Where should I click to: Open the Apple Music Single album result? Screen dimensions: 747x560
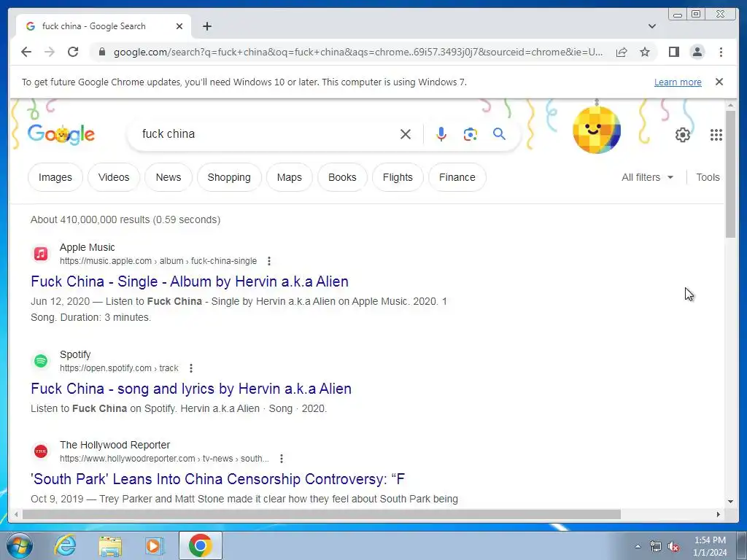(190, 281)
